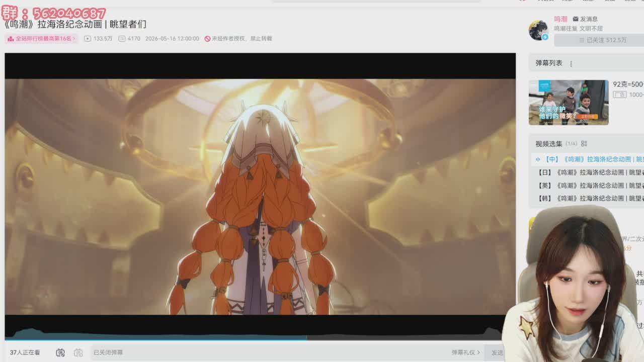Click the 发消息 message button
Image resolution: width=644 pixels, height=362 pixels.
(586, 19)
